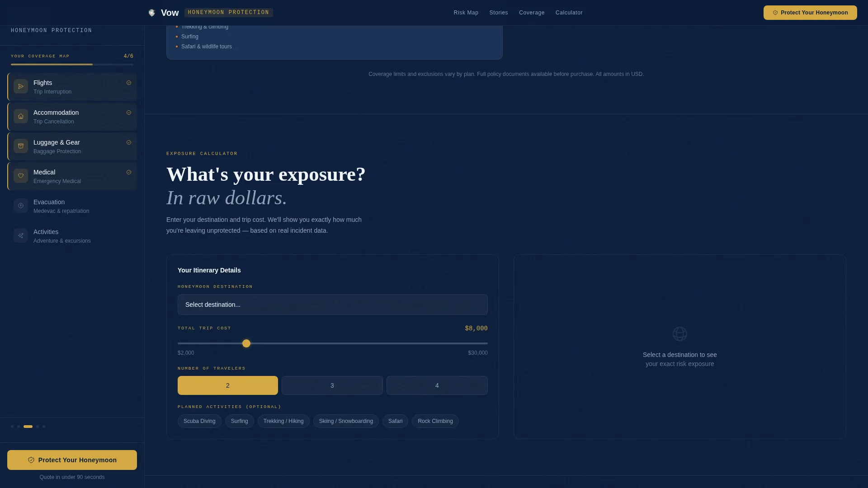Toggle the Skiing / Snowboarding activity chip
The width and height of the screenshot is (868, 488).
click(346, 421)
